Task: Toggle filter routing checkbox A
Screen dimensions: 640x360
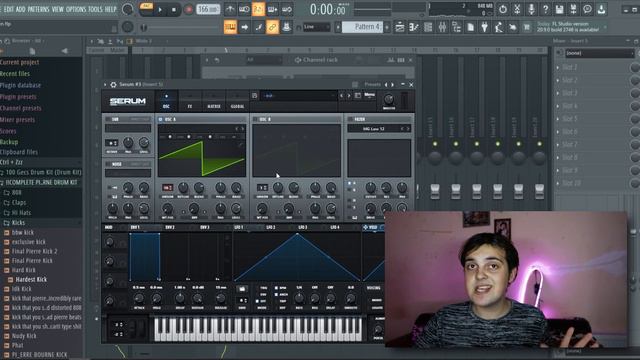Action: [x=349, y=184]
